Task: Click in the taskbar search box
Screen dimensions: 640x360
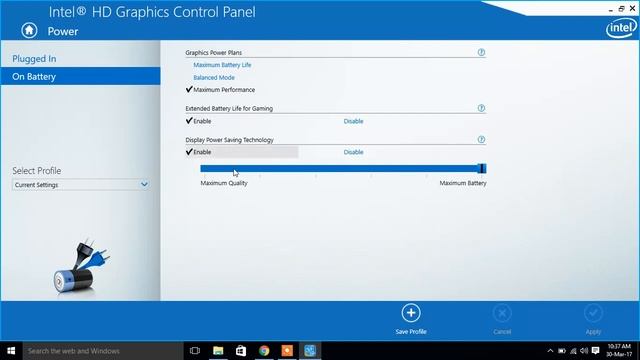Action: click(x=102, y=351)
